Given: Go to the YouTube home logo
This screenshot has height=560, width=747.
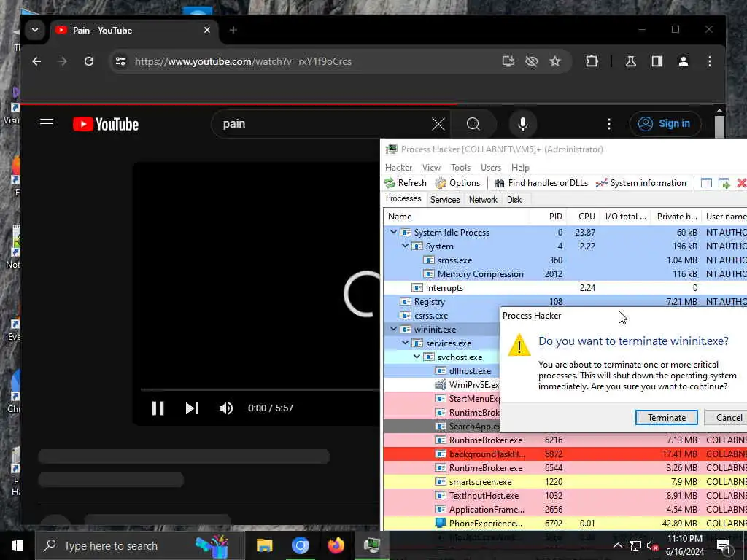Looking at the screenshot, I should tap(106, 124).
